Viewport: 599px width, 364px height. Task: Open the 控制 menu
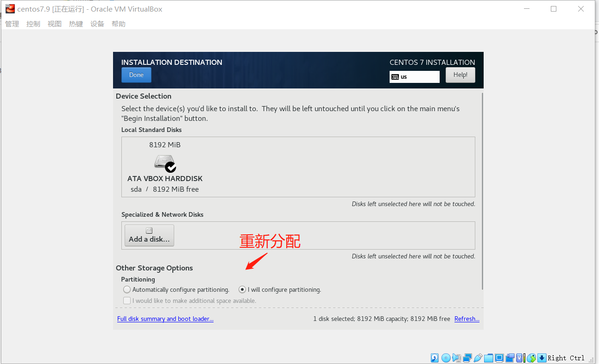pyautogui.click(x=33, y=24)
